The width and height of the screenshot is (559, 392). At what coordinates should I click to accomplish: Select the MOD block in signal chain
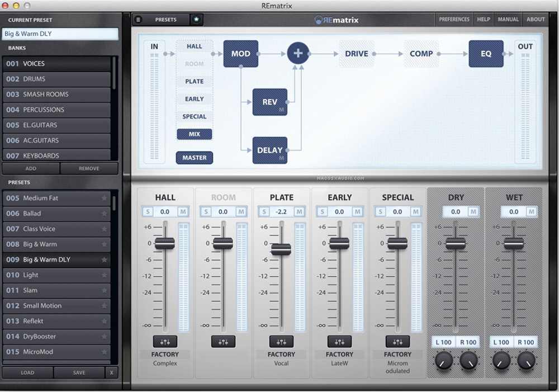[240, 54]
